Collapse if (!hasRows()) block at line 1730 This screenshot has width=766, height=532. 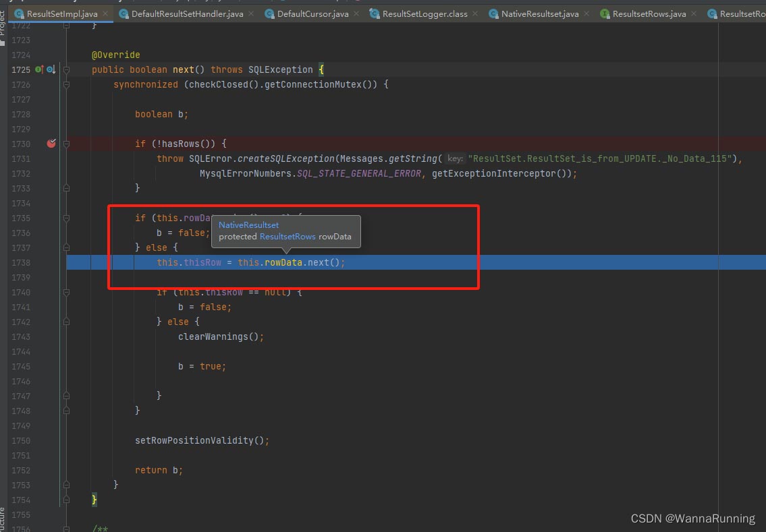point(66,144)
